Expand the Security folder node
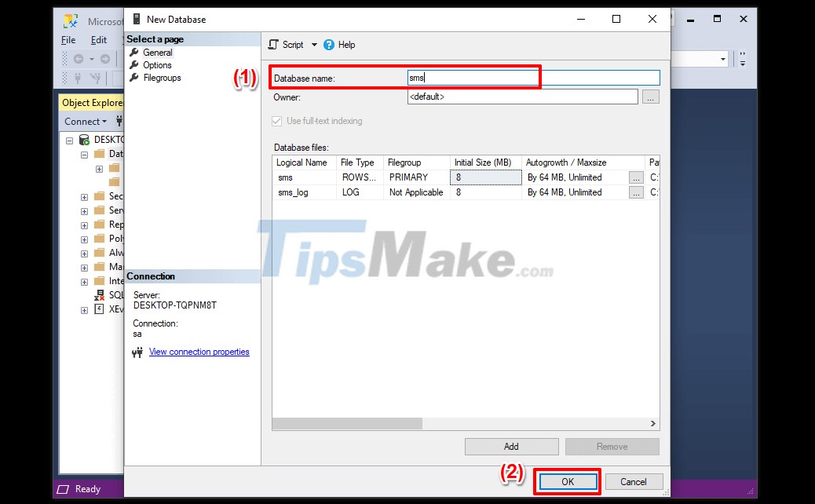815x504 pixels. click(x=84, y=195)
